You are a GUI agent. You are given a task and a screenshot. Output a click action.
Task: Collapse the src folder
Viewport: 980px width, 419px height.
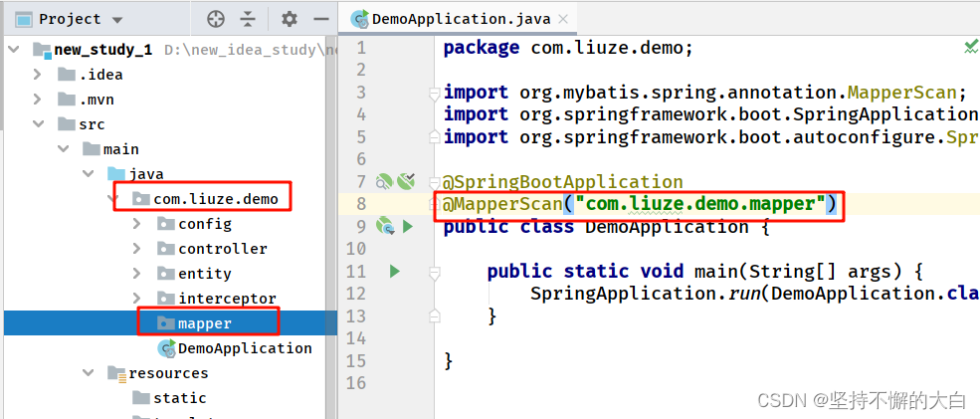[x=39, y=124]
